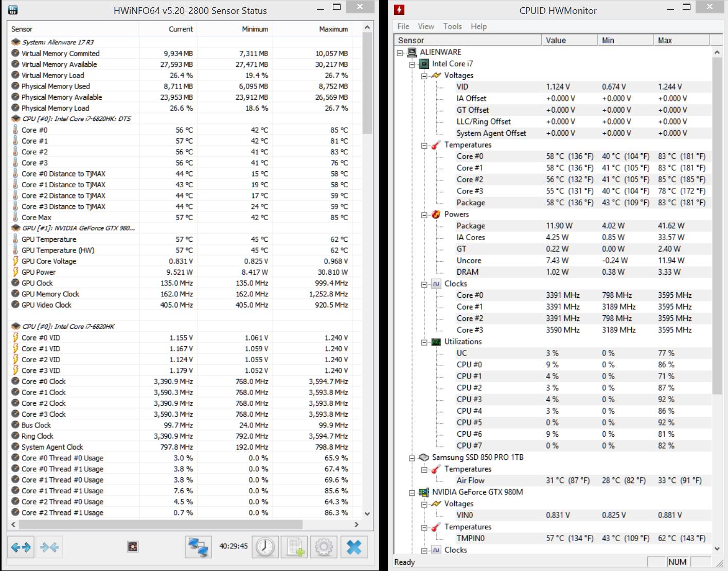728x571 pixels.
Task: Click the HWiNFO64 vertical scrollbar thumb
Action: click(x=367, y=83)
